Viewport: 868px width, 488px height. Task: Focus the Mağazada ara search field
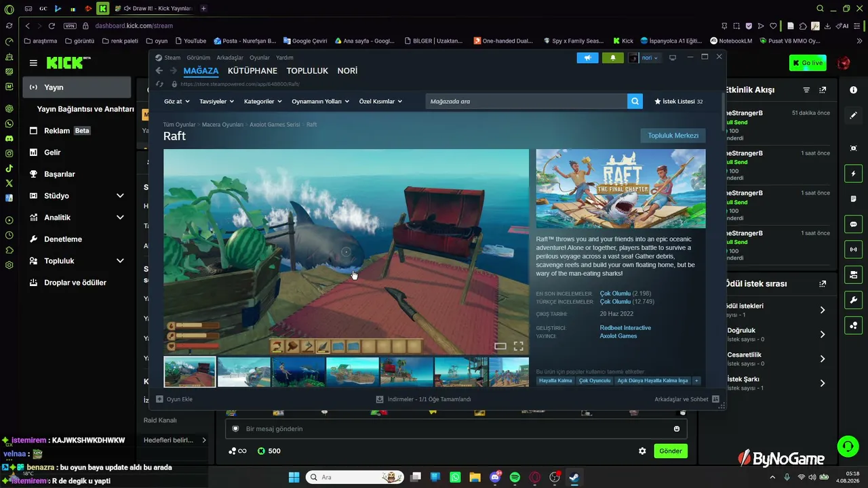[526, 101]
